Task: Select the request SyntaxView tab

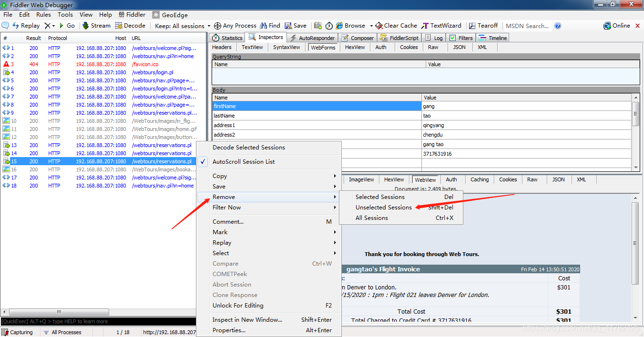Action: point(286,47)
